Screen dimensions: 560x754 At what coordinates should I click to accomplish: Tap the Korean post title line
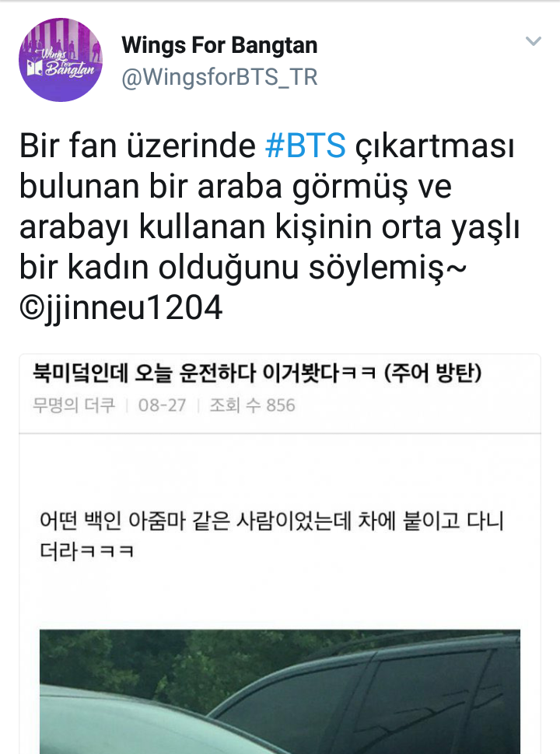[x=257, y=373]
